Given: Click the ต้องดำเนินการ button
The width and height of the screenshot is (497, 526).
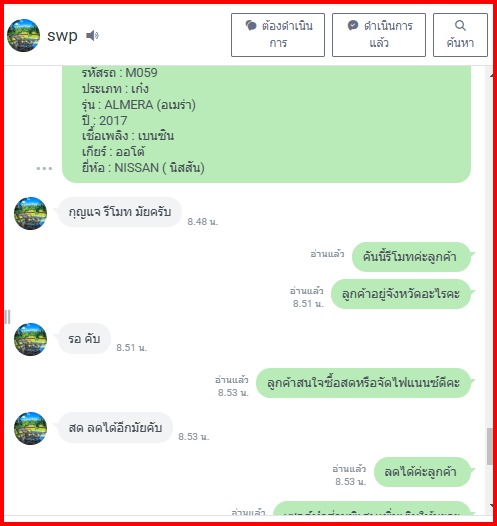Looking at the screenshot, I should 278,35.
